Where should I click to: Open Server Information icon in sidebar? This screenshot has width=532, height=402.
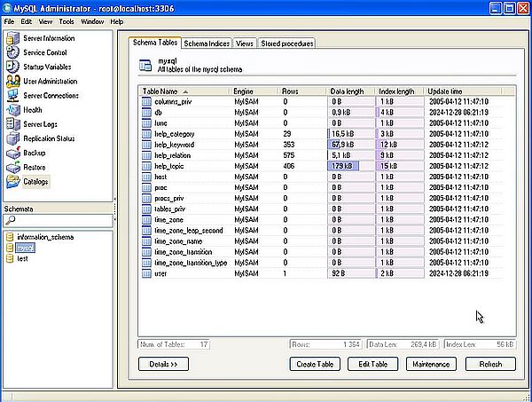pos(13,38)
